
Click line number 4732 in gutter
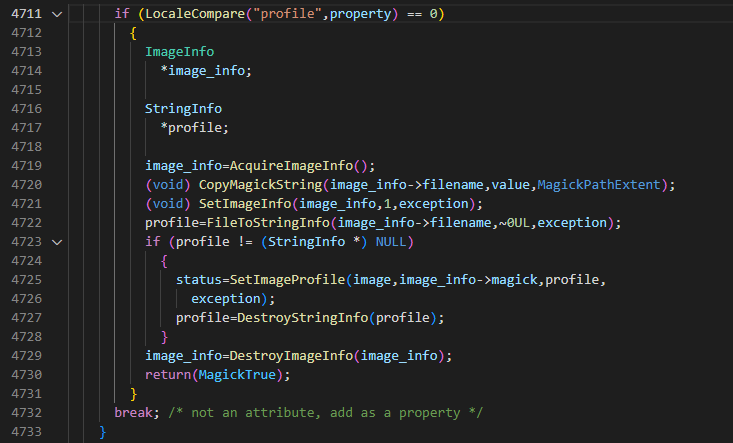tap(27, 413)
